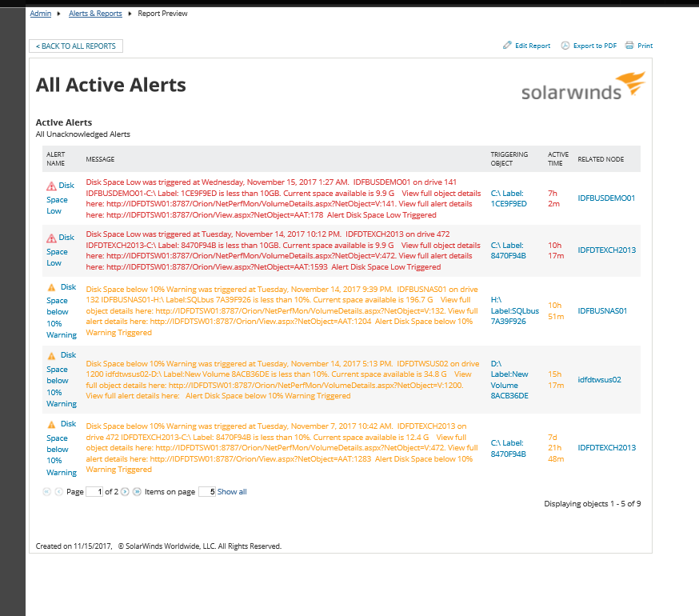Open related node idfdtwsus02
The width and height of the screenshot is (699, 616).
[599, 379]
